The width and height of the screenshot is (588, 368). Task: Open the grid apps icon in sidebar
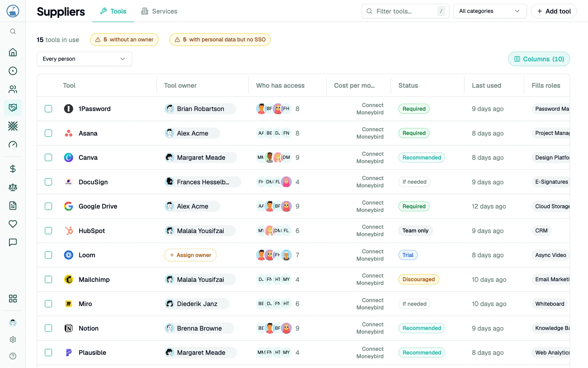click(x=13, y=299)
